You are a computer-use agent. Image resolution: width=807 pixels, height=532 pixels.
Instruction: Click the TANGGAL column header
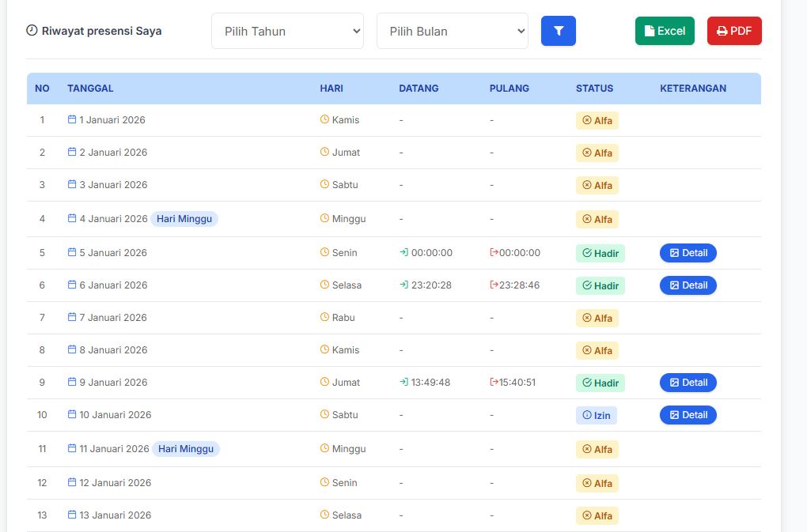click(90, 89)
